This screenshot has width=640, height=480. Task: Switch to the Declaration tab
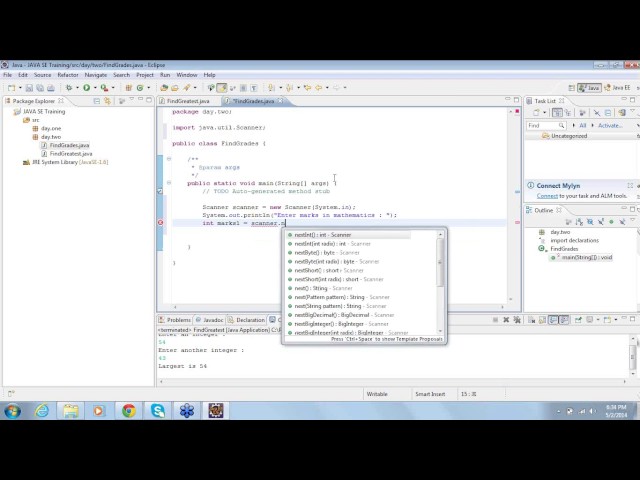pyautogui.click(x=247, y=320)
